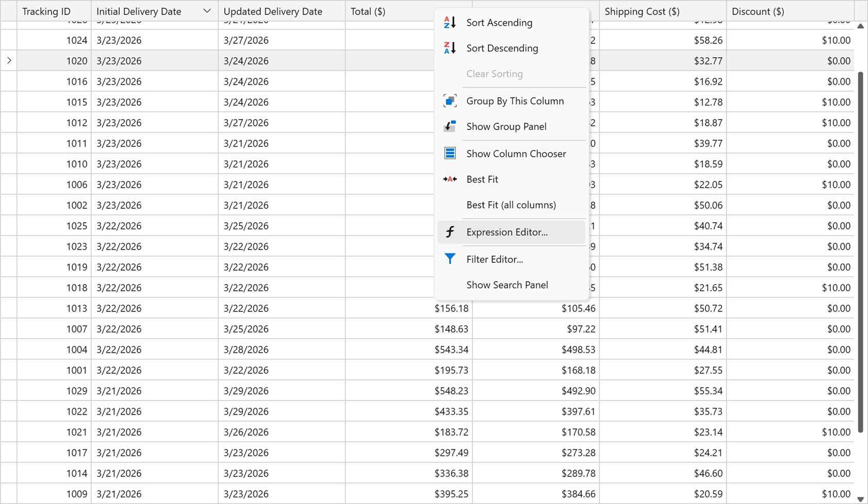Image resolution: width=868 pixels, height=504 pixels.
Task: Select total cell $297.49
Action: pos(408,452)
